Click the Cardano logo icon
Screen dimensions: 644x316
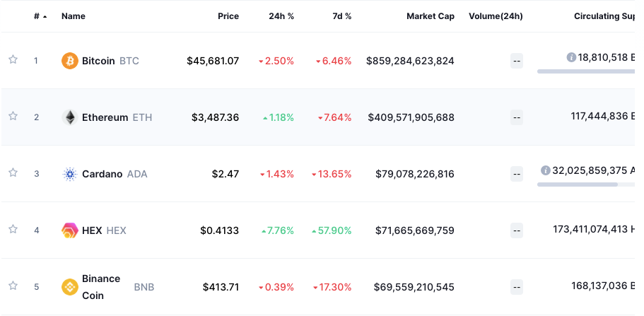pyautogui.click(x=69, y=174)
